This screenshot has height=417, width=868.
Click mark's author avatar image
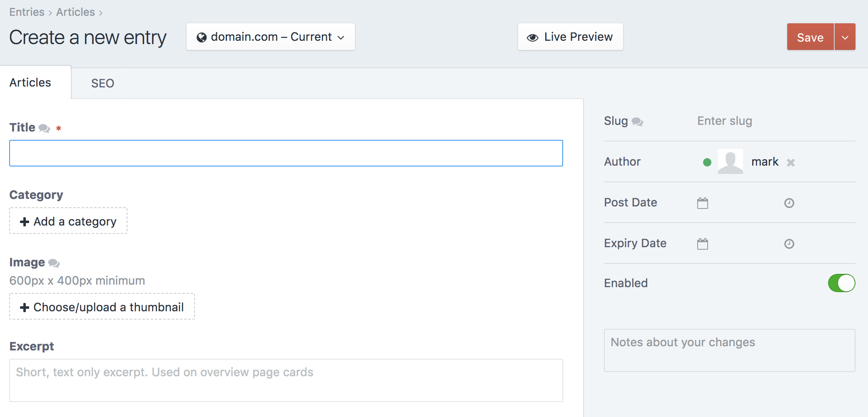pos(730,161)
